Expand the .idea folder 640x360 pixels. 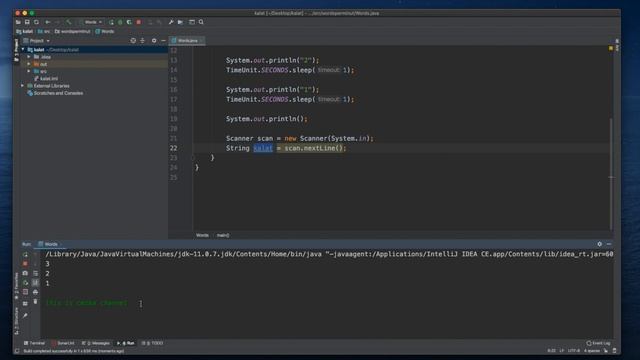29,57
